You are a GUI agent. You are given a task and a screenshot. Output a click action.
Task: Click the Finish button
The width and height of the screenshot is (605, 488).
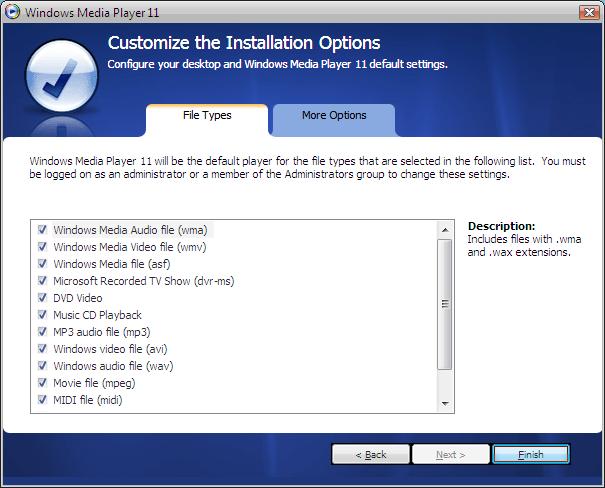click(x=531, y=454)
